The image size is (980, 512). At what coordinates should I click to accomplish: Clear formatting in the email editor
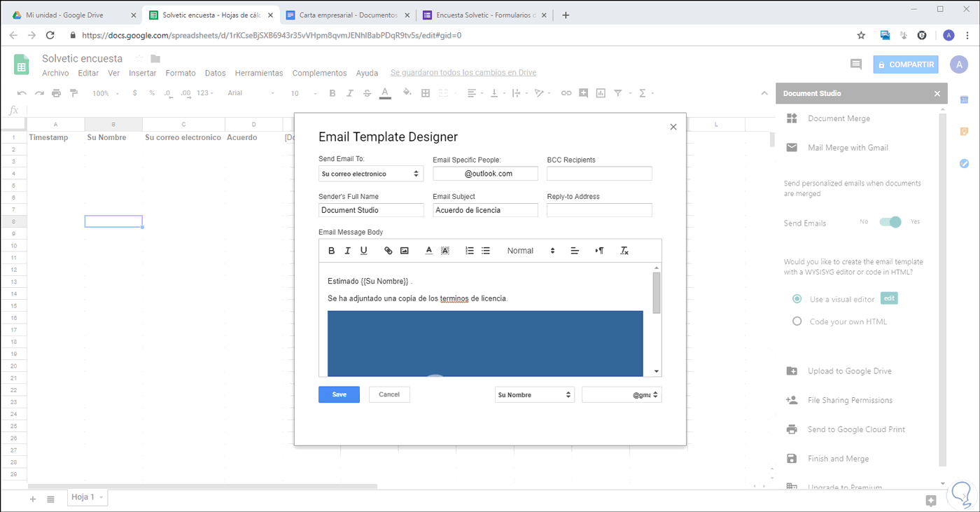coord(624,251)
